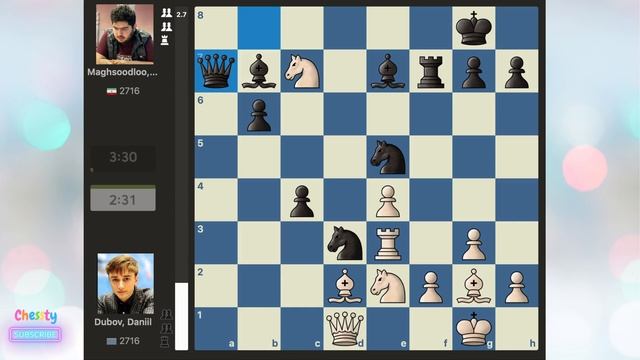640x360 pixels.
Task: Click the empty d7 square
Action: [x=345, y=71]
